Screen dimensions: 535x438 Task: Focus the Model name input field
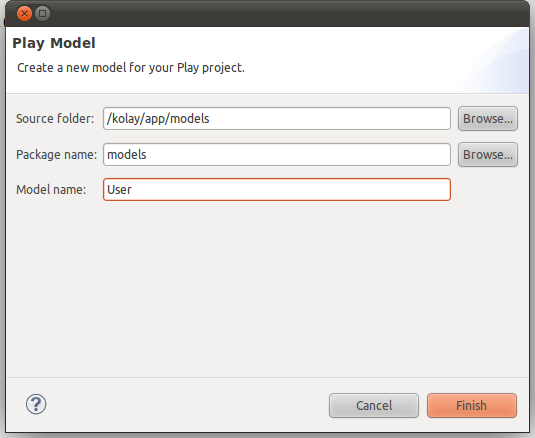coord(277,189)
